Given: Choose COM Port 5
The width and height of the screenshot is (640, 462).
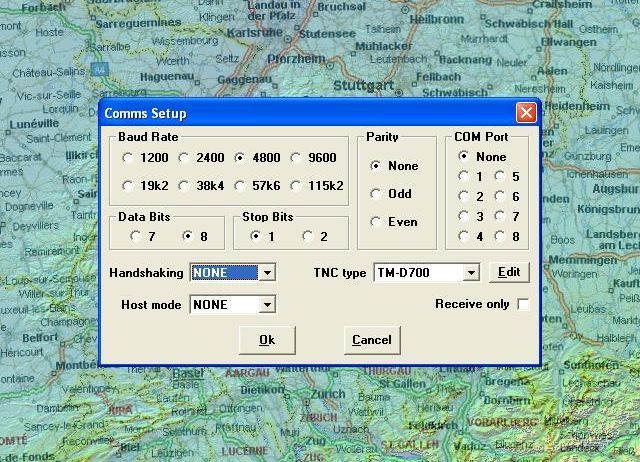Looking at the screenshot, I should [499, 177].
